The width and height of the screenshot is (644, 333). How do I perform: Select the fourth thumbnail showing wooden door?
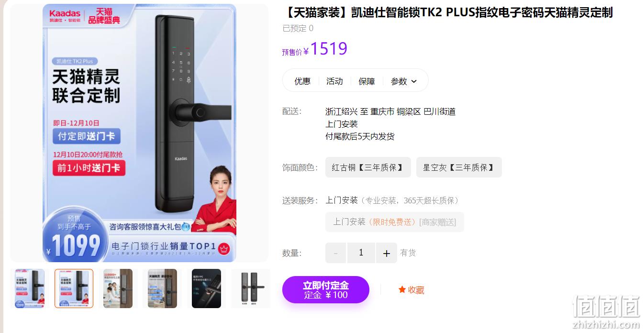click(x=162, y=289)
